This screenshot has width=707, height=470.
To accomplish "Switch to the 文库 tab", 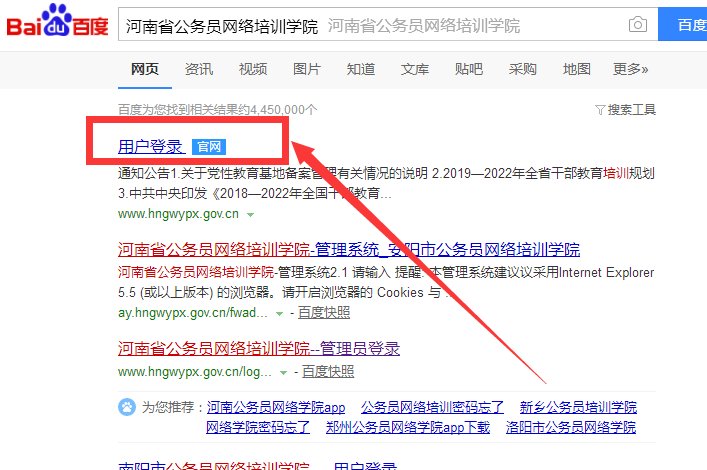I will [415, 69].
